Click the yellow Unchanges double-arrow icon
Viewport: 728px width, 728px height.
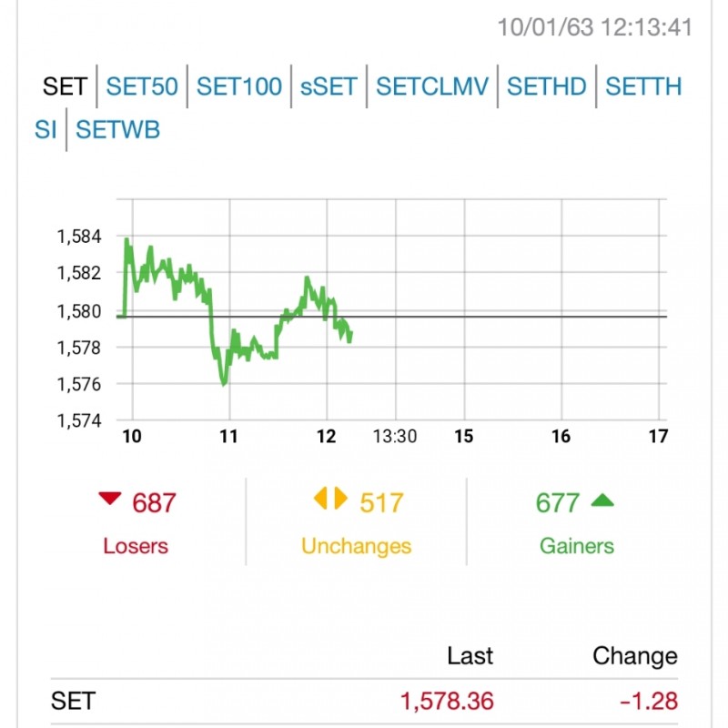coord(330,499)
